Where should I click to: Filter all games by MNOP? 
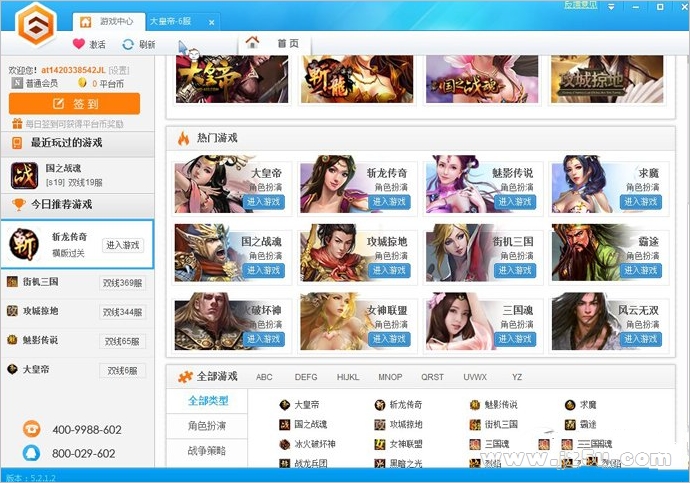pyautogui.click(x=390, y=377)
